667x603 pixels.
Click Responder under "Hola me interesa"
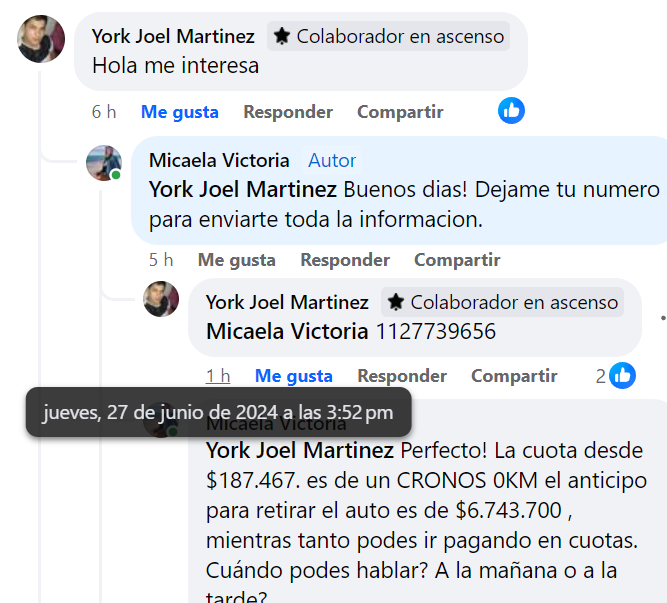pos(288,112)
